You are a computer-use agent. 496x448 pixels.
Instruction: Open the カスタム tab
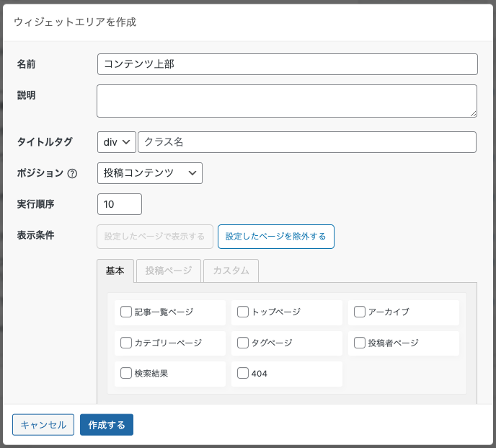click(x=231, y=271)
